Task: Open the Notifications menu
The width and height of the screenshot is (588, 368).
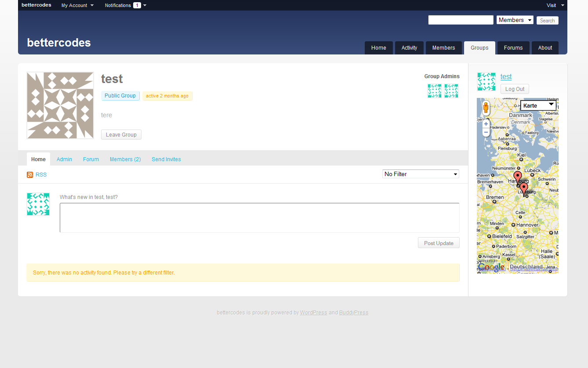Action: [x=125, y=5]
